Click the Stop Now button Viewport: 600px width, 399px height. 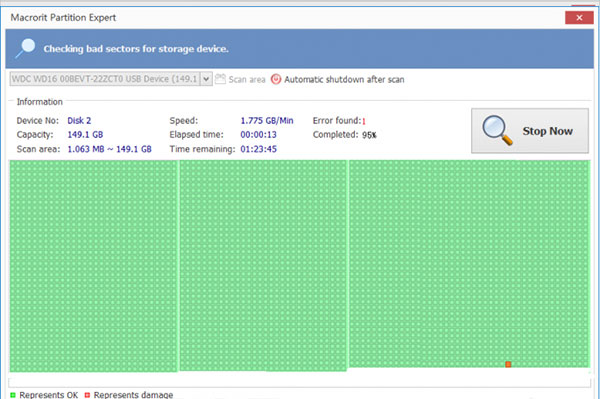(530, 131)
